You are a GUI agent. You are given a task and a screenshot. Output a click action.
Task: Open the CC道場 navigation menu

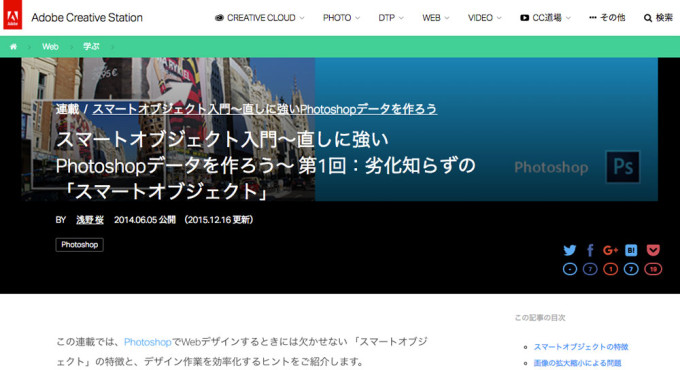[x=546, y=18]
